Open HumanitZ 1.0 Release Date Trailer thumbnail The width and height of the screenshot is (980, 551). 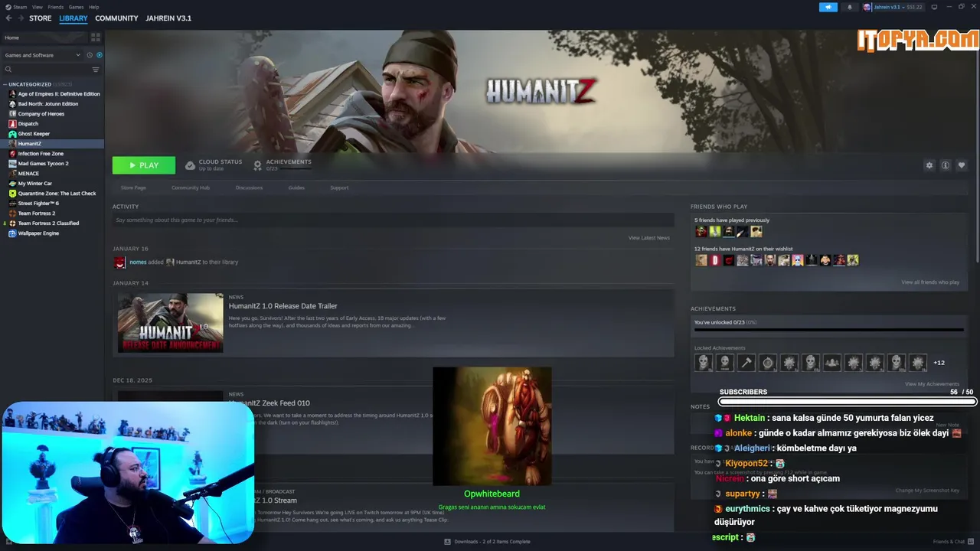click(x=170, y=322)
